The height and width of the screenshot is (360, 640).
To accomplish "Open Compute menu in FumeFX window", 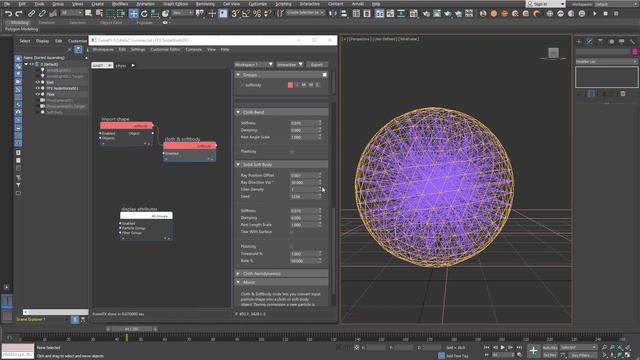I will coord(193,49).
